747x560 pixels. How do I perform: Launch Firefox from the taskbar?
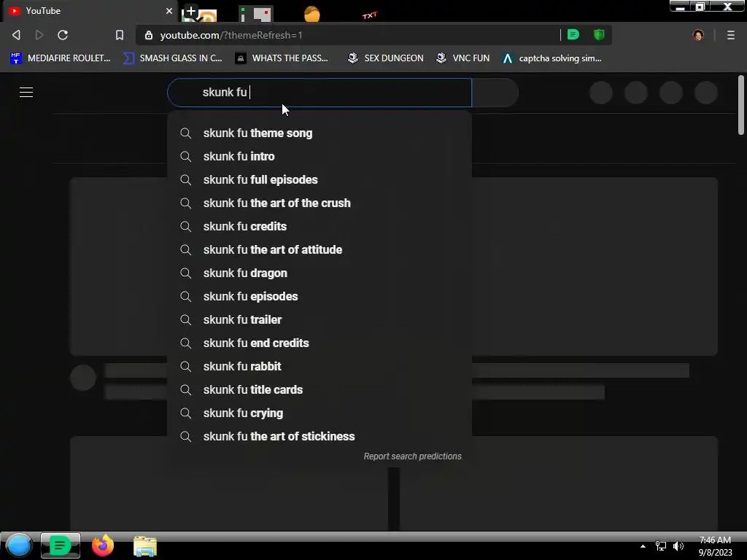102,545
